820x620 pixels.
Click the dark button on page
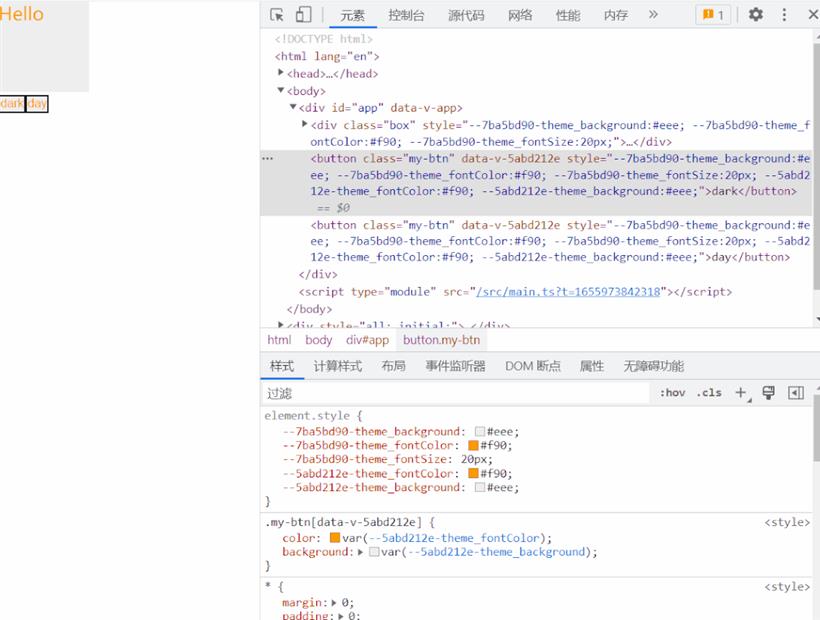[x=12, y=104]
